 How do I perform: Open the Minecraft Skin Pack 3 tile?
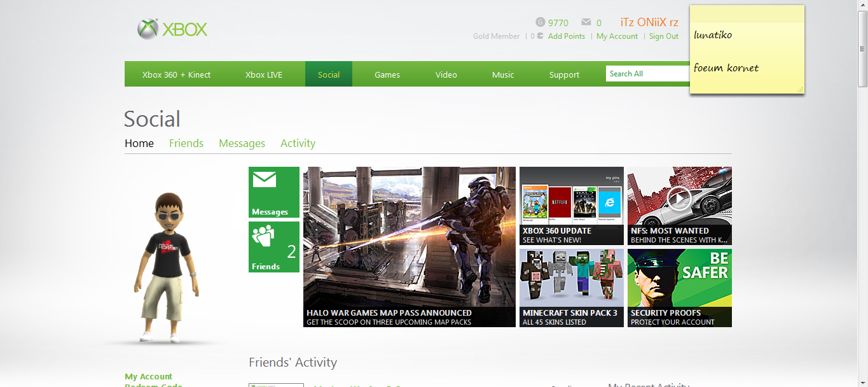click(x=572, y=288)
